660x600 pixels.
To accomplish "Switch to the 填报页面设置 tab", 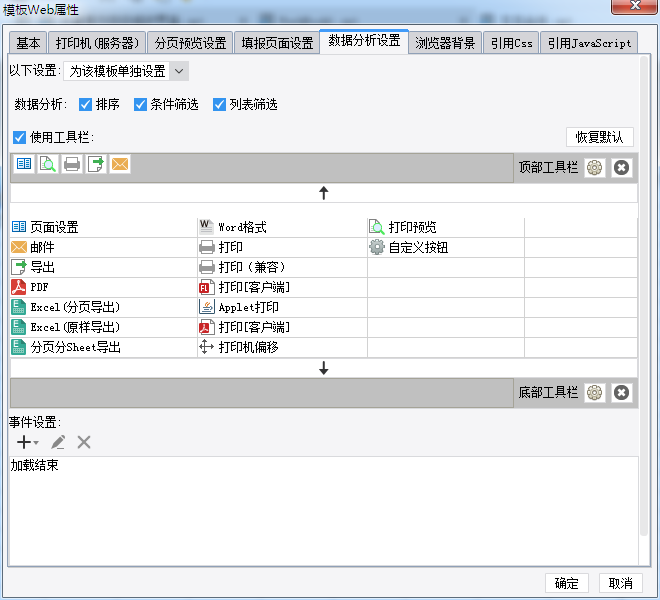I will (x=277, y=43).
